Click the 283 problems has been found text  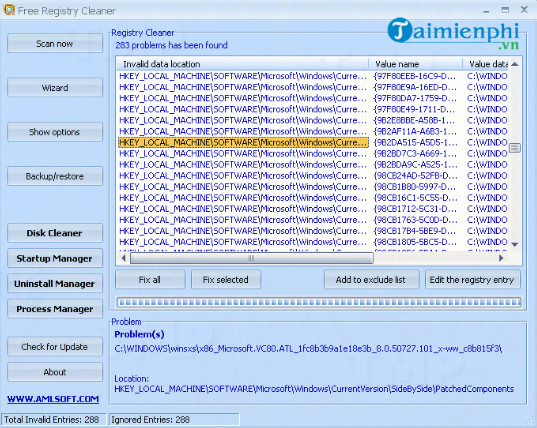point(171,45)
